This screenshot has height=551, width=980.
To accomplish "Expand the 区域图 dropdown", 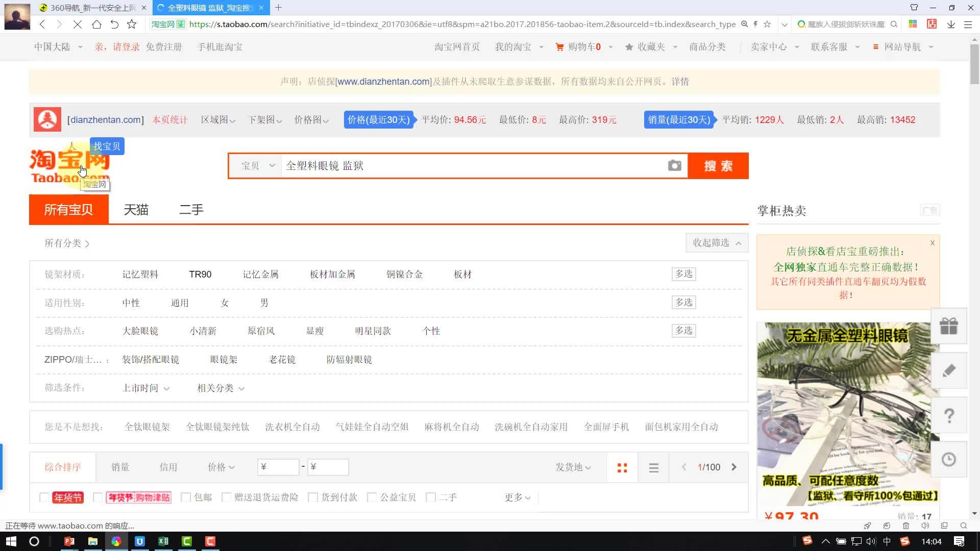I will (x=218, y=120).
